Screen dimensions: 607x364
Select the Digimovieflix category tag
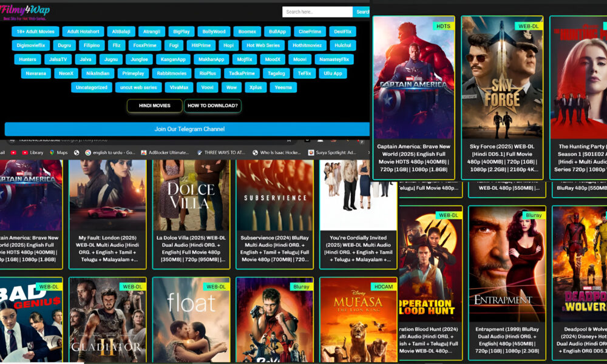point(30,45)
